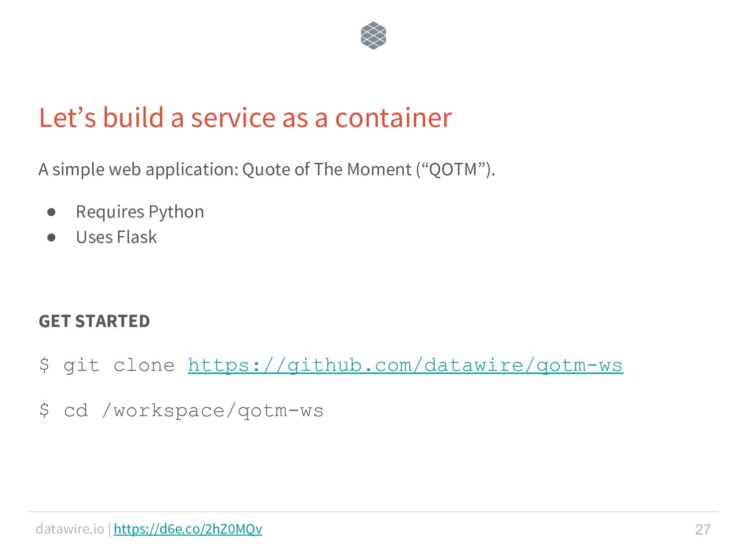The width and height of the screenshot is (747, 560).
Task: Click the dollar prompt before git clone
Action: click(44, 365)
